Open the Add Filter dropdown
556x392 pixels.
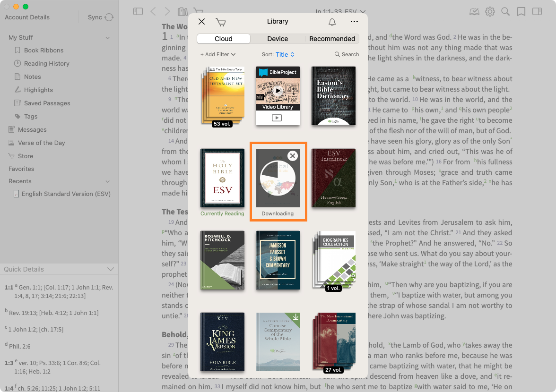(218, 54)
